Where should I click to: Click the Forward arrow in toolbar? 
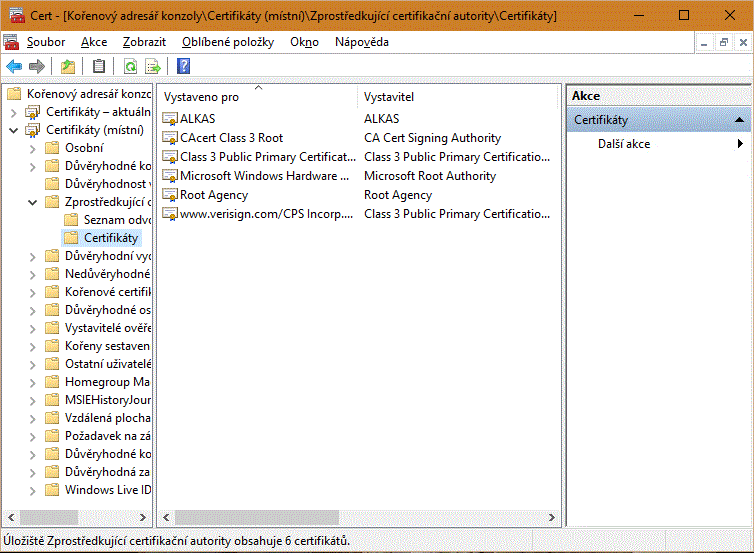[37, 67]
